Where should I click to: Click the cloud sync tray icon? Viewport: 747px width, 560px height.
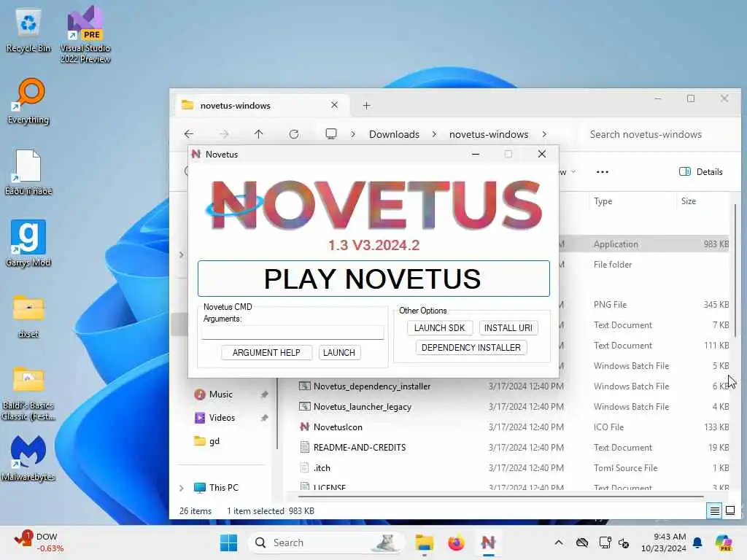(x=581, y=542)
